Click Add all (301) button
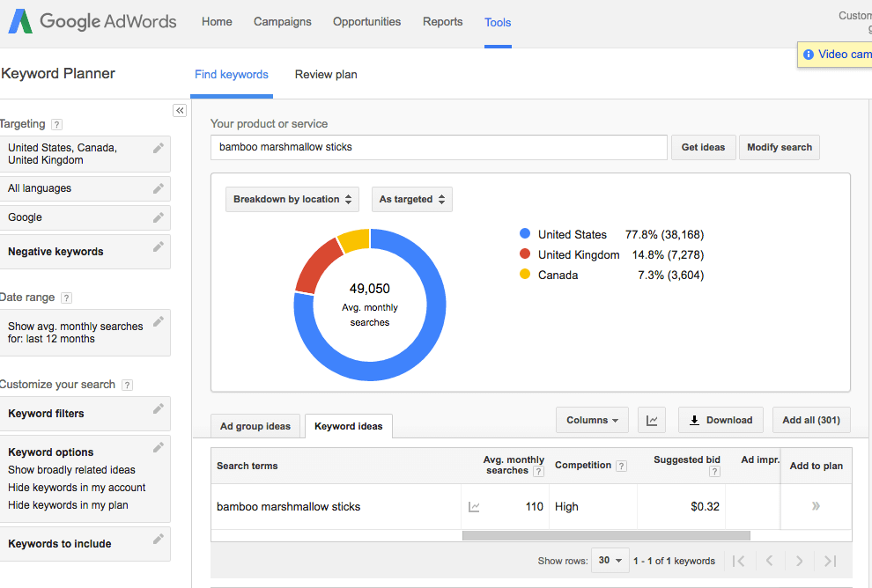This screenshot has width=872, height=588. point(811,420)
